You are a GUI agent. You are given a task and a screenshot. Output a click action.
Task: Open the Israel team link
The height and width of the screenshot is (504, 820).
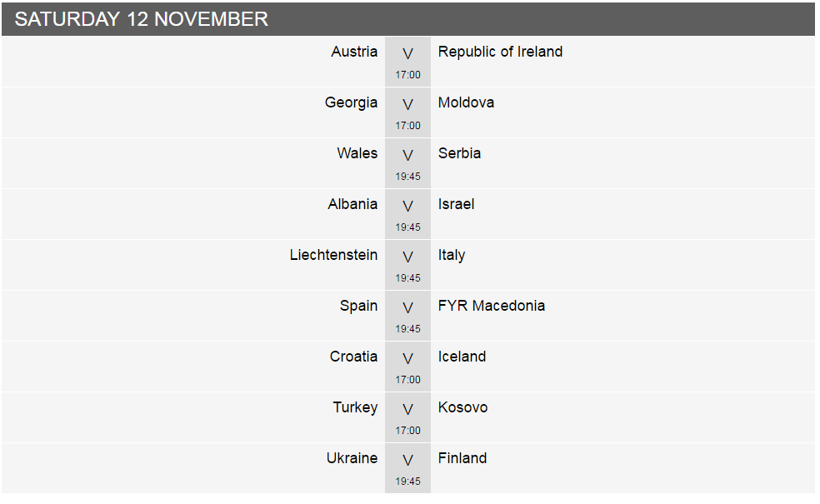point(456,204)
